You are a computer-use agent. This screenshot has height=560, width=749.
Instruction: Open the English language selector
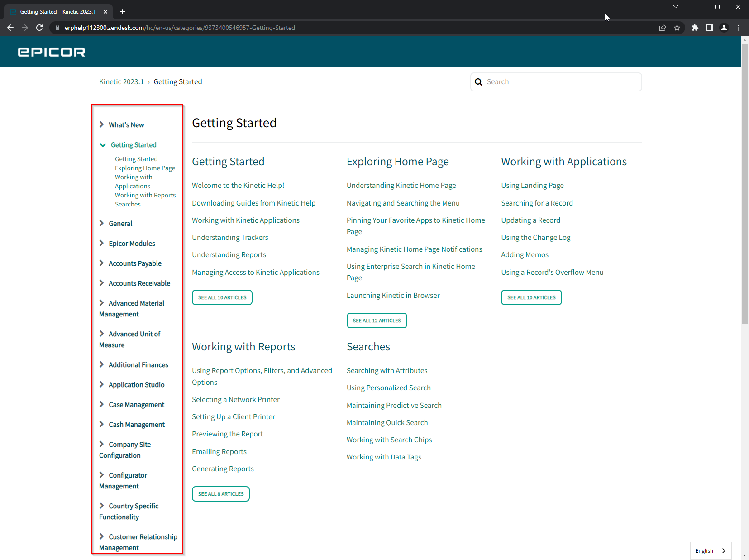click(x=711, y=551)
